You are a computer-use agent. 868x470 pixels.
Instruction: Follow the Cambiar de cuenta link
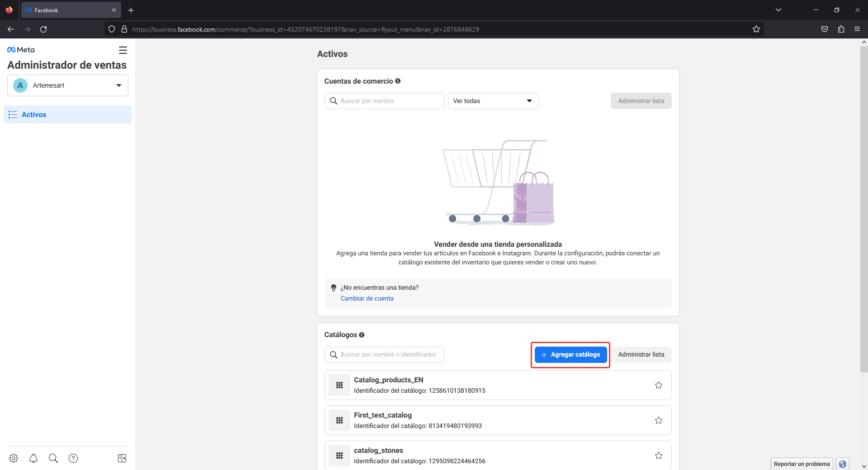click(367, 298)
